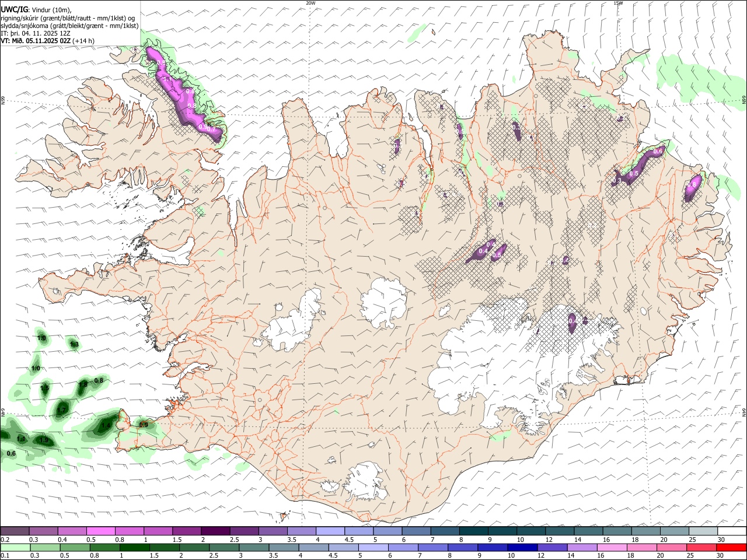
Task: Click the '20W' longitude label at the top
Action: click(x=310, y=3)
